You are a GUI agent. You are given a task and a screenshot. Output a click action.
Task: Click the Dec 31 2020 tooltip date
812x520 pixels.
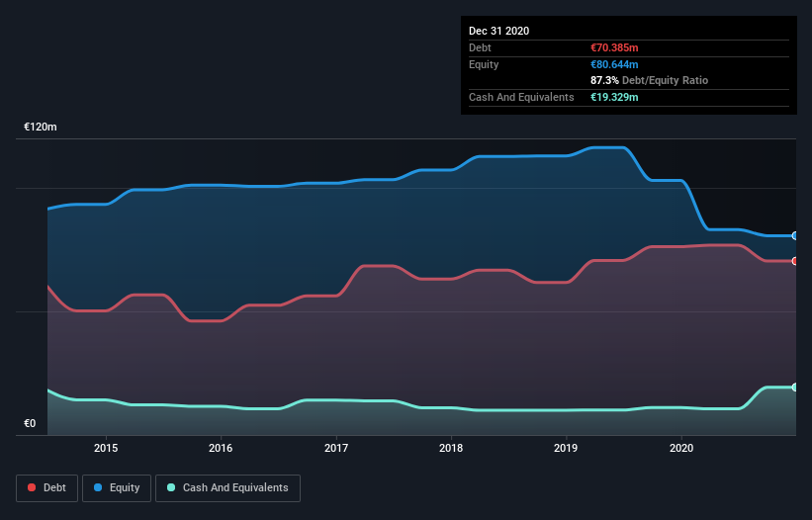click(499, 31)
